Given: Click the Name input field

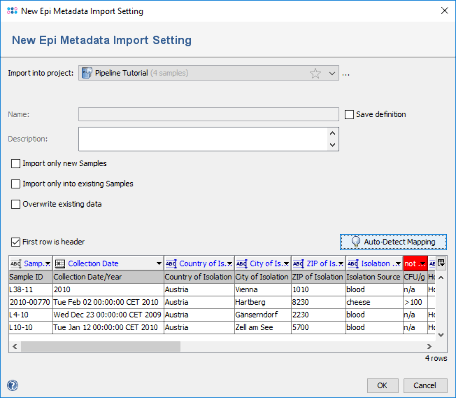Looking at the screenshot, I should tap(208, 114).
